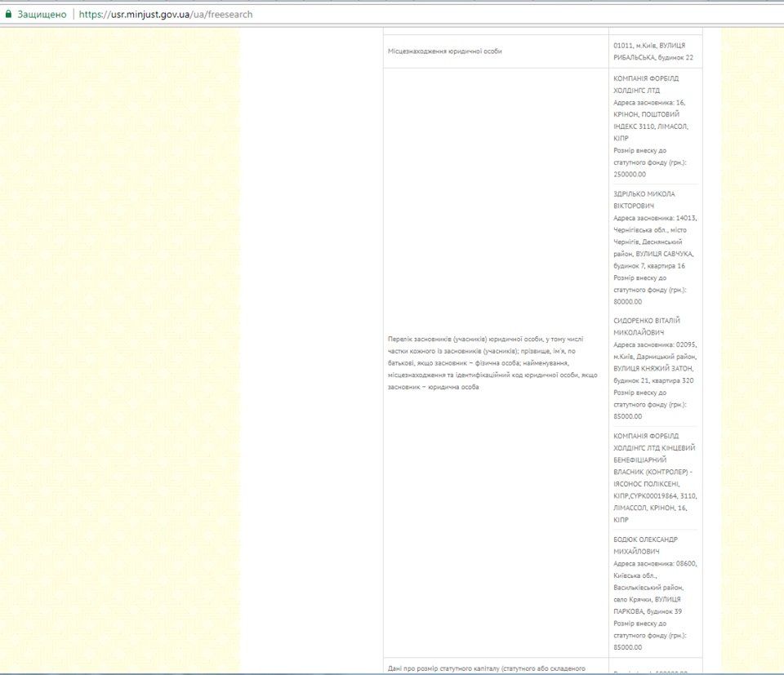The height and width of the screenshot is (675, 784).
Task: Click the "Місцезнаходження юридичної особи" row label
Action: 445,51
